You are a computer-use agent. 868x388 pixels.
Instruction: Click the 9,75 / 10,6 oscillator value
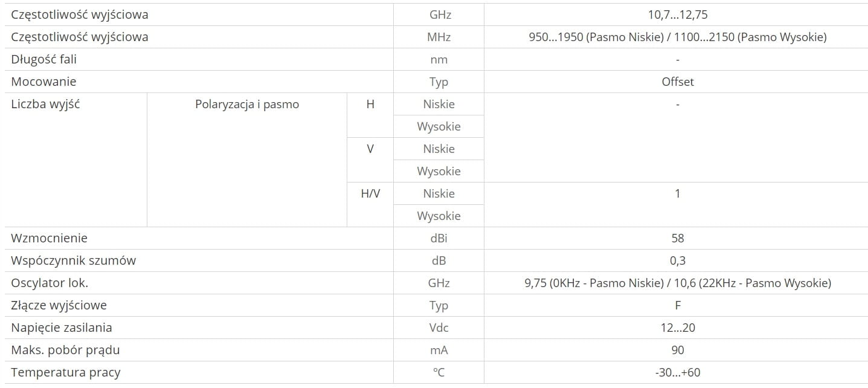pyautogui.click(x=677, y=283)
